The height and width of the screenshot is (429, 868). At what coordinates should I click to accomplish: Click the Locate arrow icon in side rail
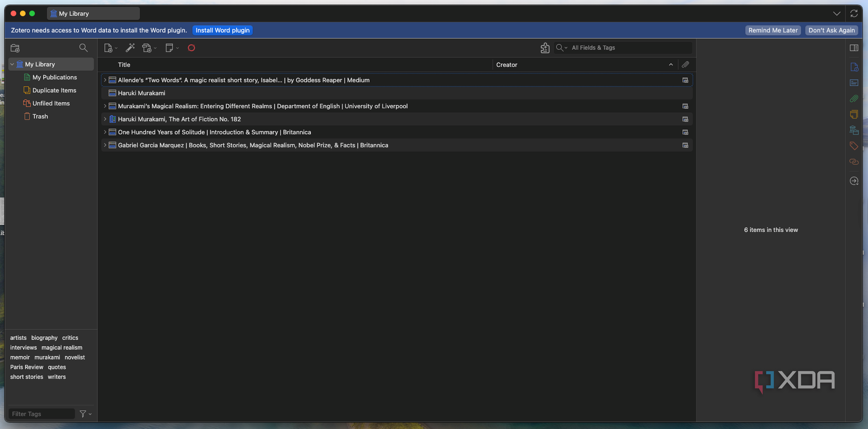tap(854, 181)
